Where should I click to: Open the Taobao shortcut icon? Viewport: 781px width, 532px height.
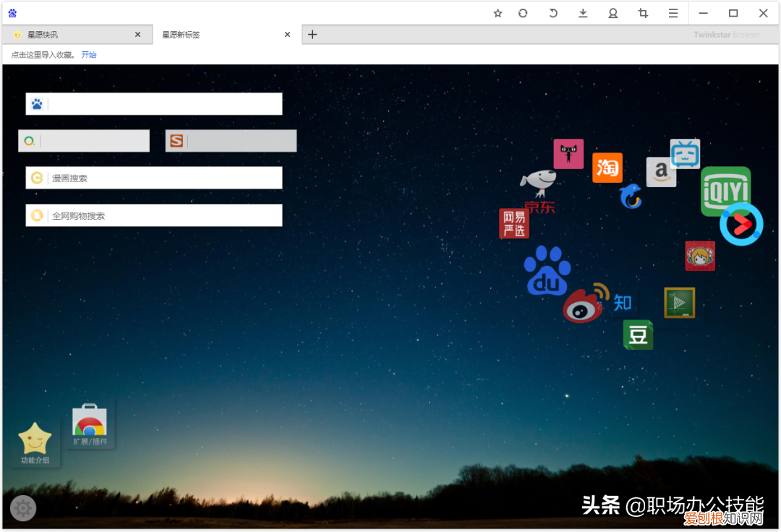pos(607,168)
